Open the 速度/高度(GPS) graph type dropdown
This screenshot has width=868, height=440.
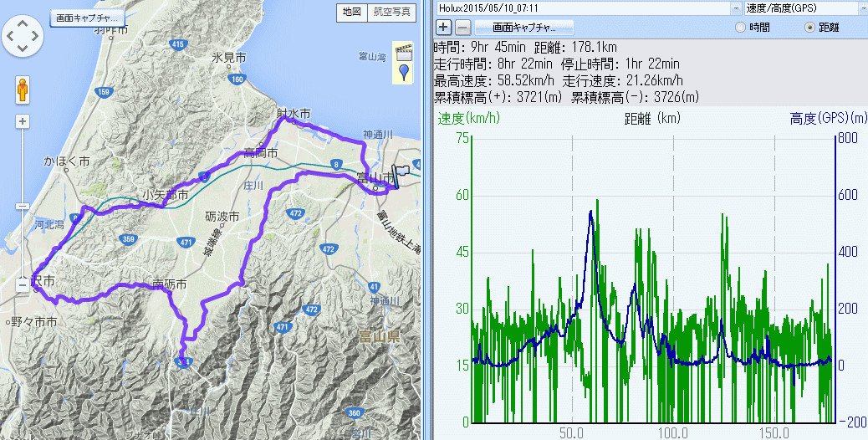(862, 8)
